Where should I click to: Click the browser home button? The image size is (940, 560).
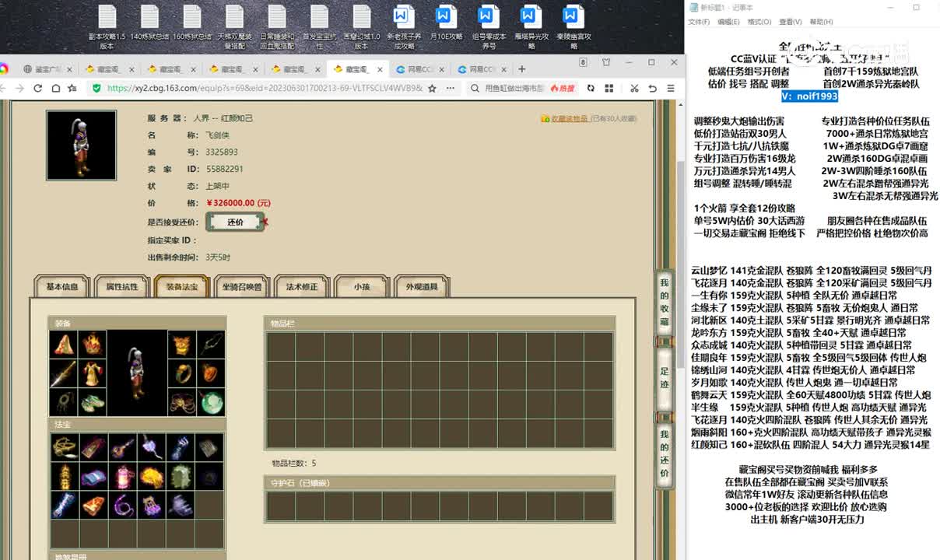[x=55, y=89]
